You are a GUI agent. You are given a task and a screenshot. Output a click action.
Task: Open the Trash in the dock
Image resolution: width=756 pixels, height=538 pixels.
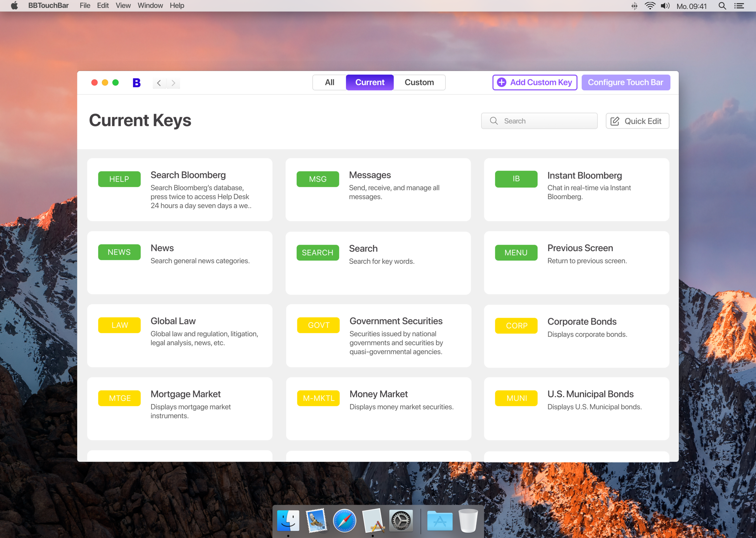click(468, 520)
